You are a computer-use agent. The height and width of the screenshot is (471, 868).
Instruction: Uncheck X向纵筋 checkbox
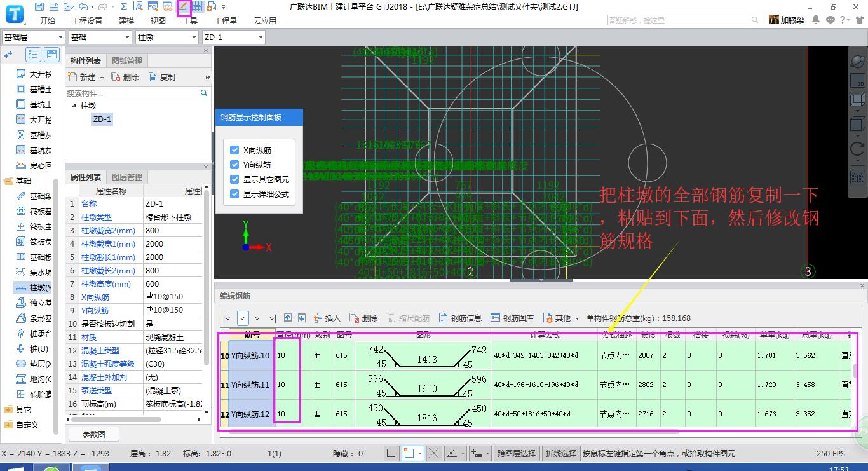click(235, 151)
